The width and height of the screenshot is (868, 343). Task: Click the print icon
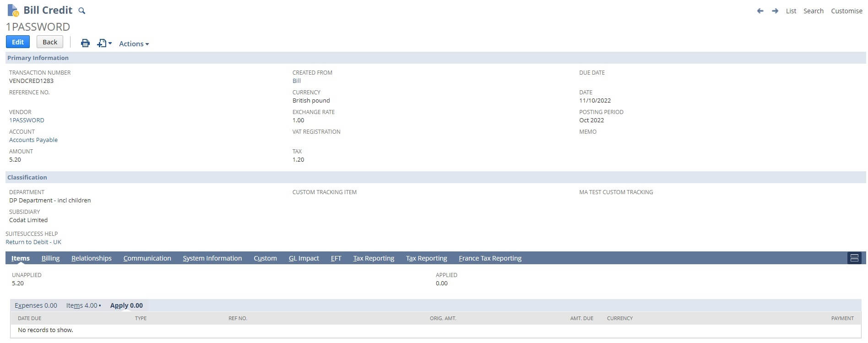click(85, 43)
